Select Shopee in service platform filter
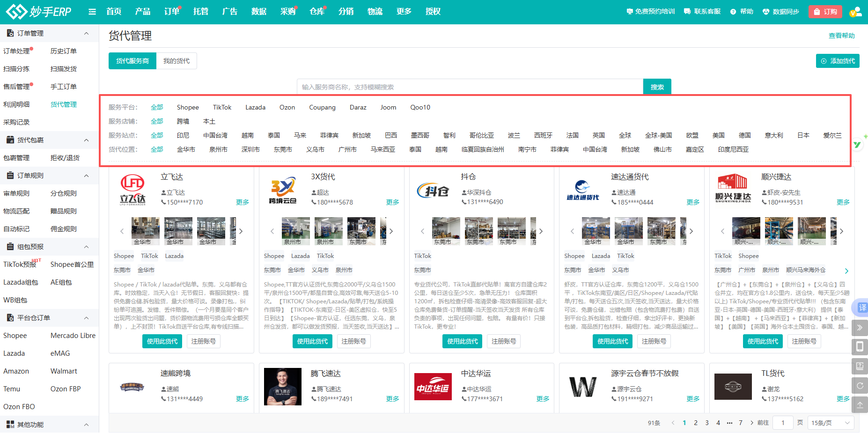The image size is (868, 433). [188, 107]
